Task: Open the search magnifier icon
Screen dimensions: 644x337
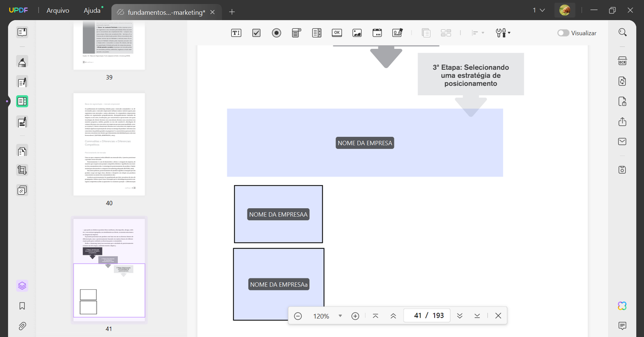Action: (x=623, y=32)
